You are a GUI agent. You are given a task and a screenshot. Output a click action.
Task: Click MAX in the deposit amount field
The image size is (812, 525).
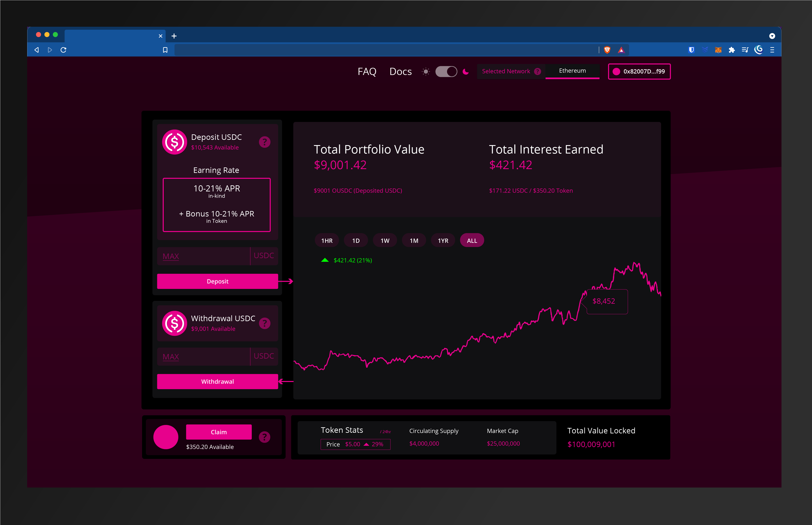click(x=171, y=256)
